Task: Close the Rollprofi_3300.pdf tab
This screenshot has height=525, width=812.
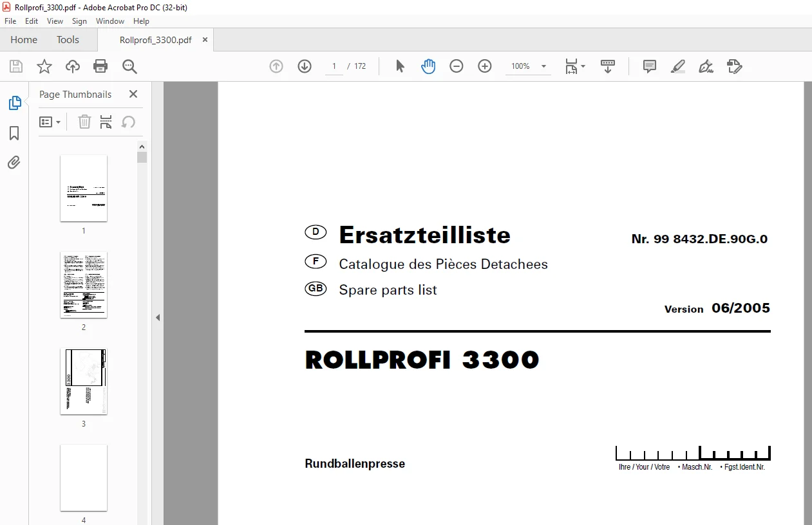Action: [205, 40]
